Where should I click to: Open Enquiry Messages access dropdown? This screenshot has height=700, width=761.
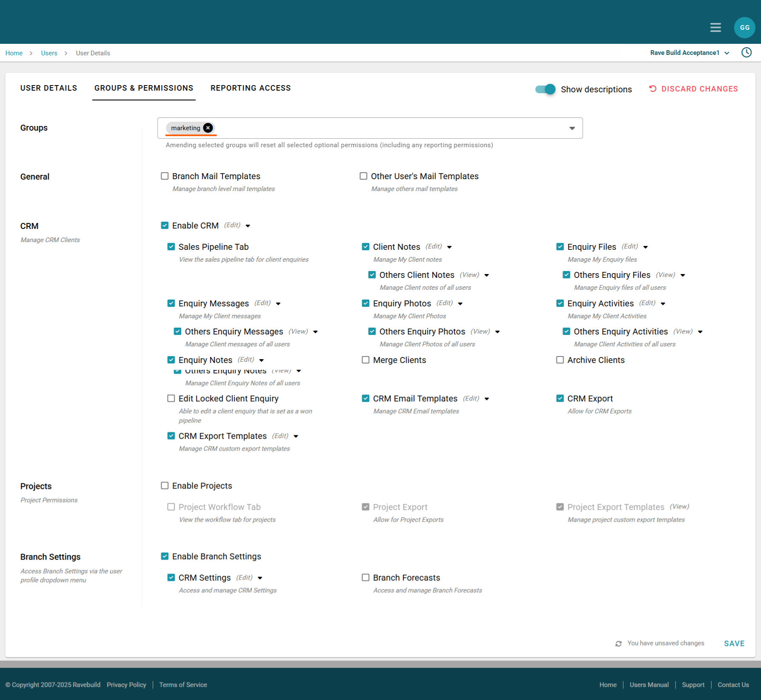click(278, 304)
